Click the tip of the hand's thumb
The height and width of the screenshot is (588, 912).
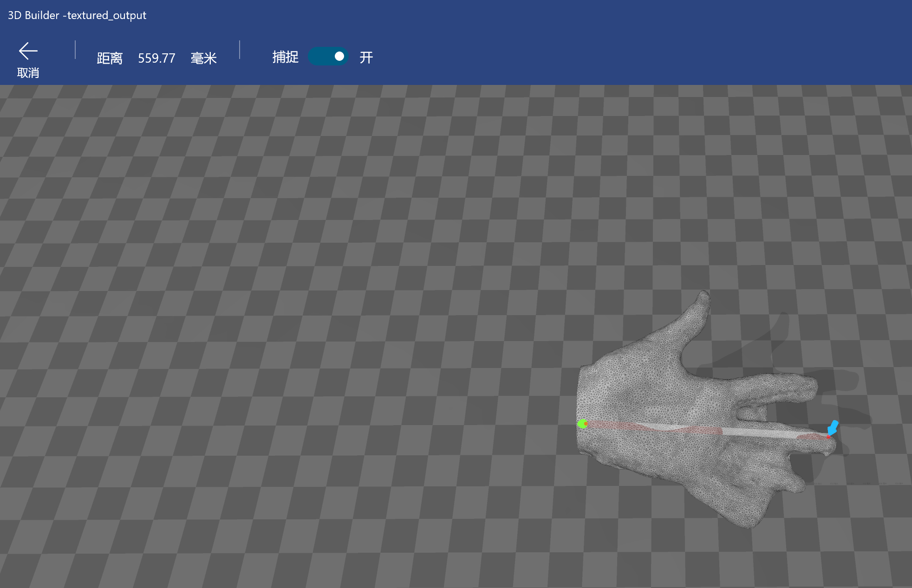point(704,297)
